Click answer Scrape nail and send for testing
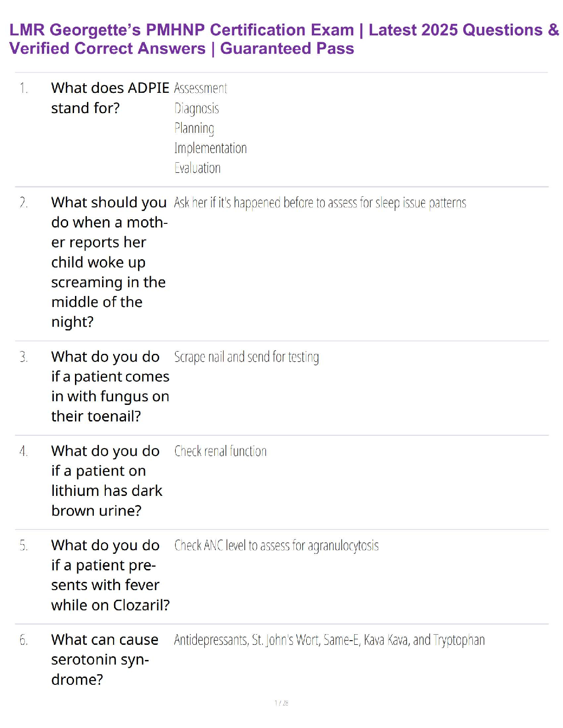 coord(247,357)
